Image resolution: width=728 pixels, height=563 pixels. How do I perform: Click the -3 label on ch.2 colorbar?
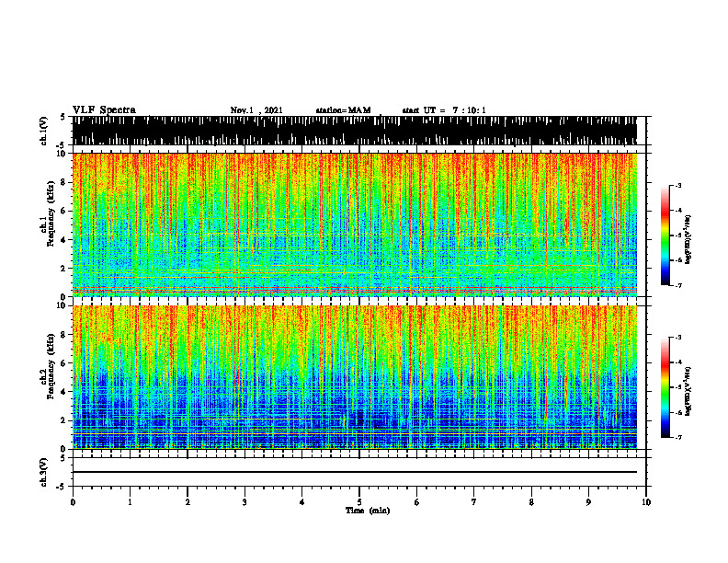678,338
